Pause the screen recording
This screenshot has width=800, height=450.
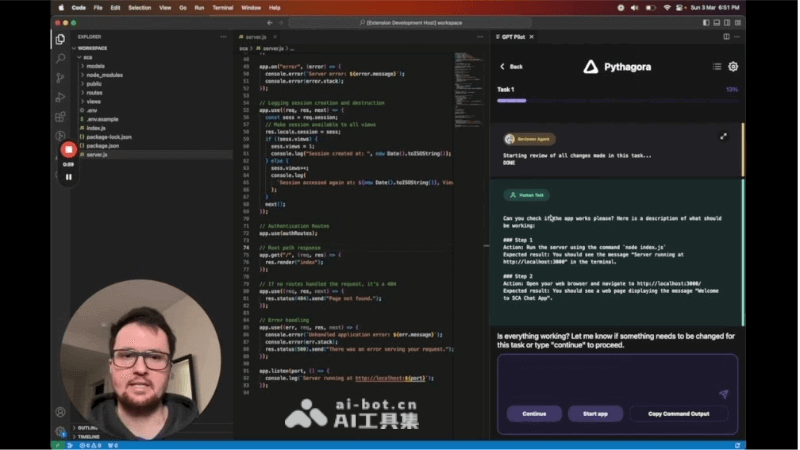point(69,177)
